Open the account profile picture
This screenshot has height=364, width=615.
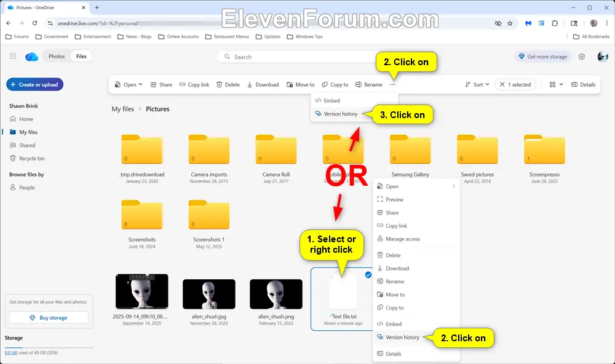click(603, 57)
